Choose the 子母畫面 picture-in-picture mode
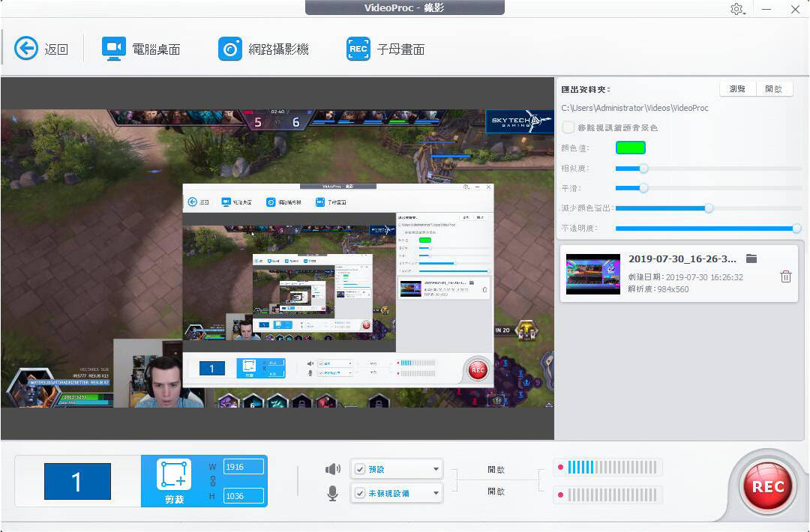Screen dimensions: 810x532 point(385,47)
